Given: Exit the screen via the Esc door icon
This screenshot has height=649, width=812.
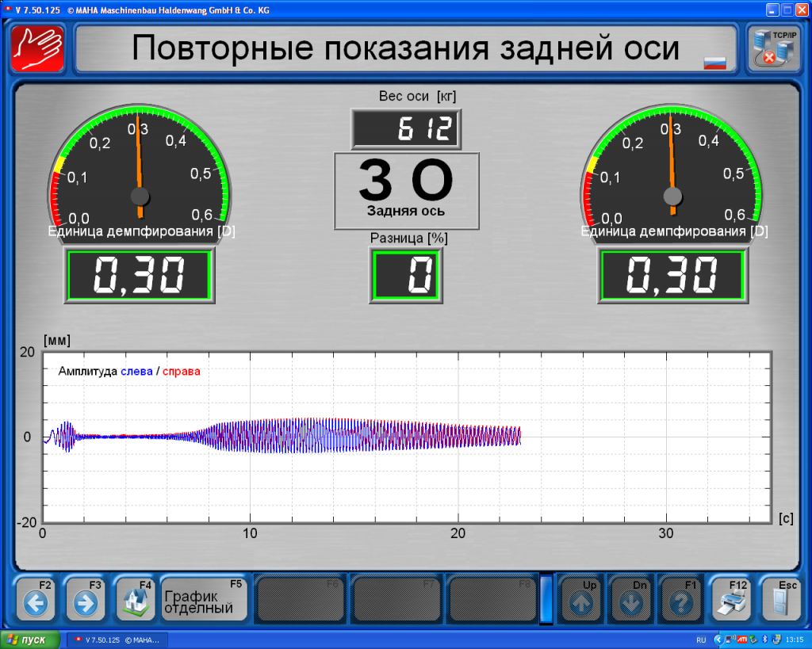Looking at the screenshot, I should point(780,600).
